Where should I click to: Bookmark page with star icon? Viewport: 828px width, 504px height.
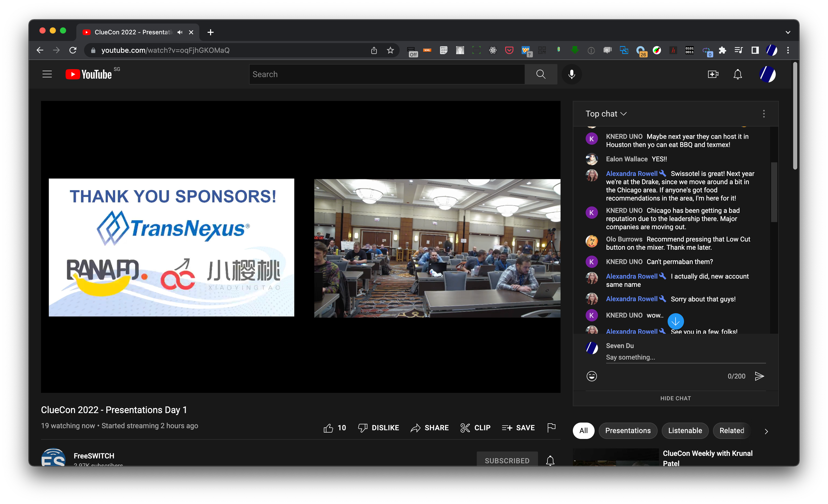tap(390, 50)
